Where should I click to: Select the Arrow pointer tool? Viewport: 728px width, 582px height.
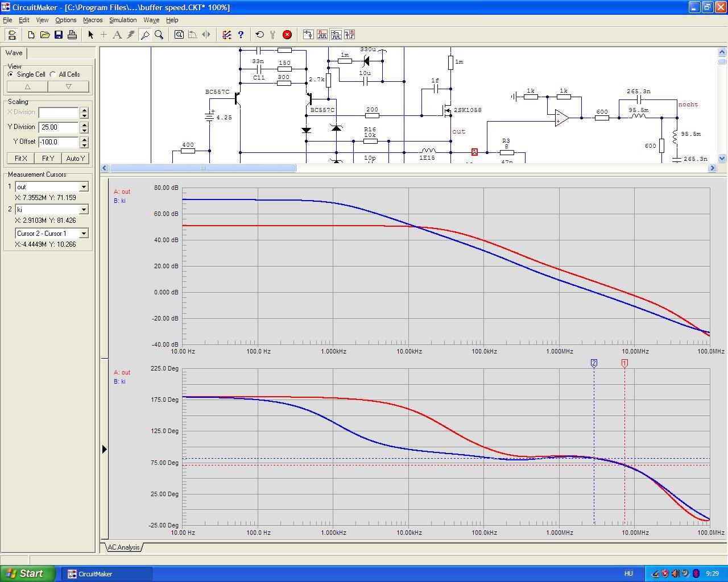[90, 35]
